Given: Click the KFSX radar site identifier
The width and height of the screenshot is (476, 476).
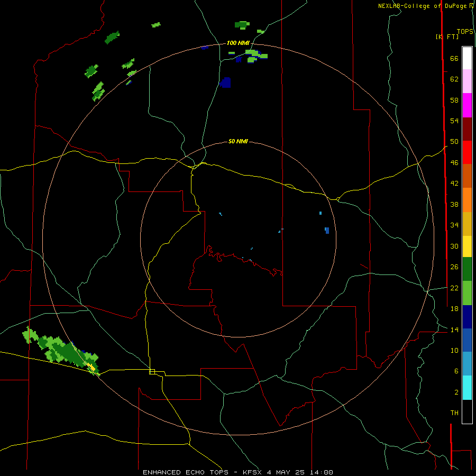Looking at the screenshot, I should point(253,472).
